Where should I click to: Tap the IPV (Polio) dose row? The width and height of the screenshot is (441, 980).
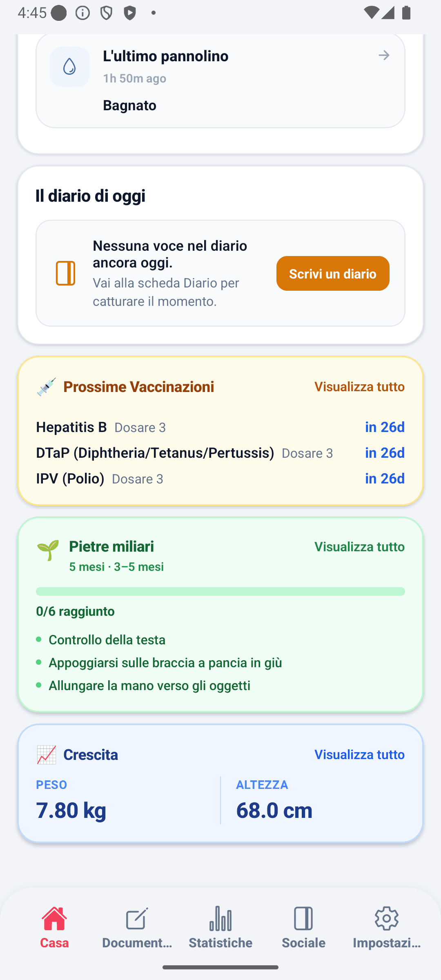pos(220,479)
